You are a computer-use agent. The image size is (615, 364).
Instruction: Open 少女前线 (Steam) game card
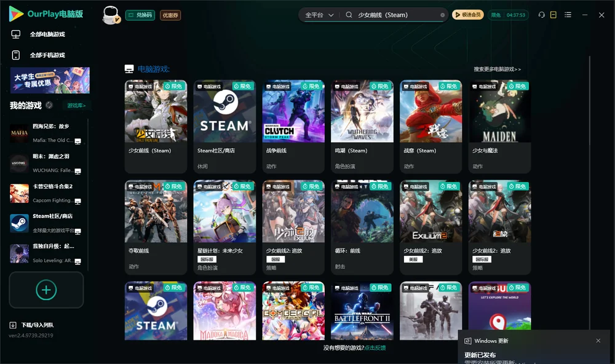[x=156, y=127]
